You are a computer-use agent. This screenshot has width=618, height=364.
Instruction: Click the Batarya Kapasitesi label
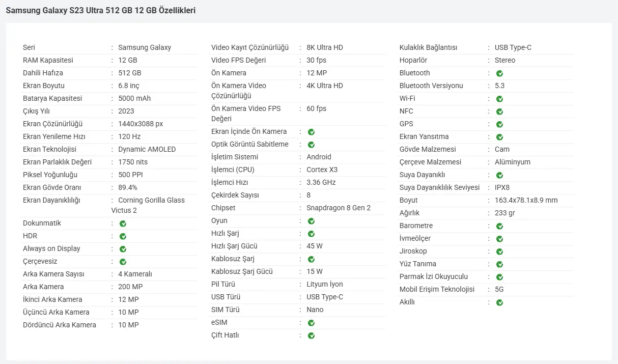[x=52, y=98]
